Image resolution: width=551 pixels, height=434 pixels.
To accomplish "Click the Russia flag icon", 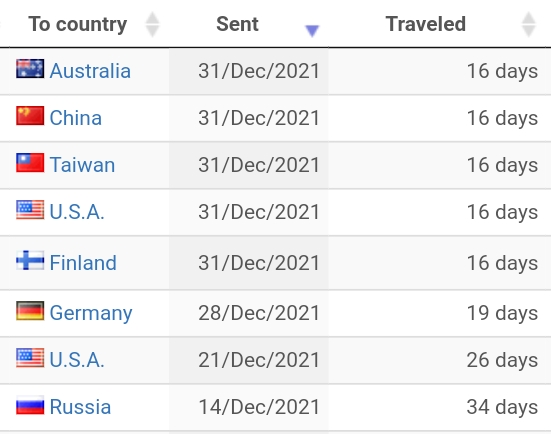I will pyautogui.click(x=30, y=405).
